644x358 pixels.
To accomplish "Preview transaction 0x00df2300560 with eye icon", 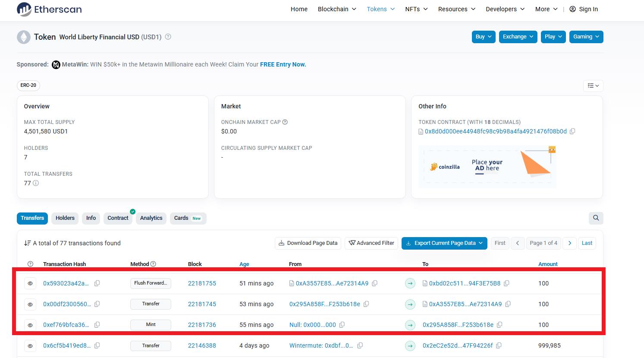I will click(x=30, y=304).
